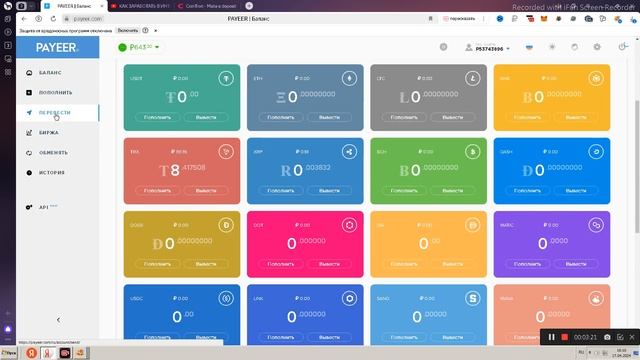The width and height of the screenshot is (640, 360).
Task: Click Вывести on USDT card
Action: (x=206, y=117)
